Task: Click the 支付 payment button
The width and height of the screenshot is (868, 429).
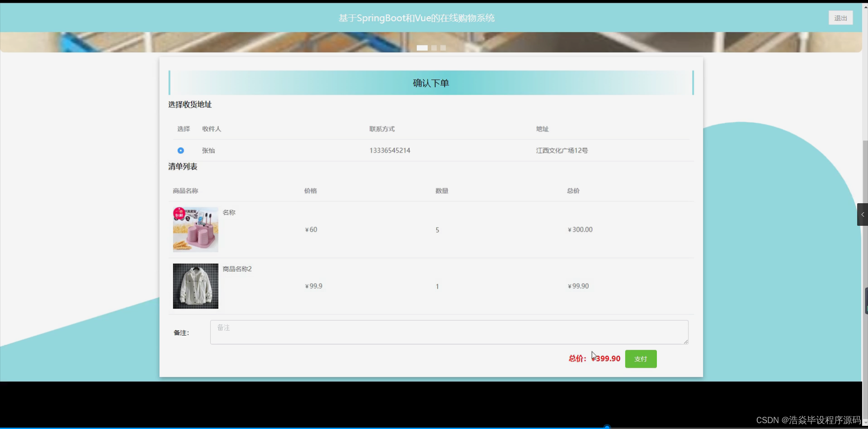Action: click(x=640, y=359)
